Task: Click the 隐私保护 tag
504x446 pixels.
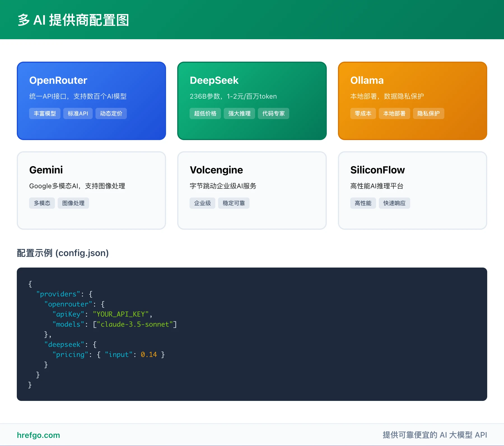Action: (429, 113)
